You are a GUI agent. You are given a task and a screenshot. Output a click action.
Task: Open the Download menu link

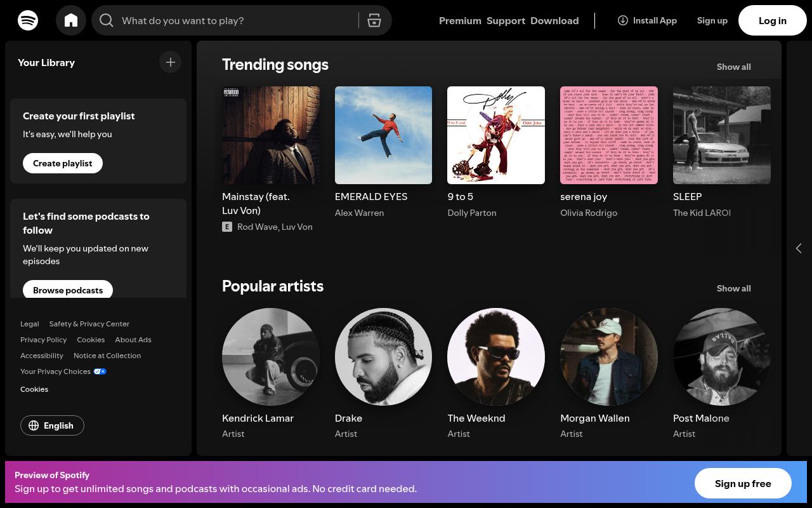554,20
